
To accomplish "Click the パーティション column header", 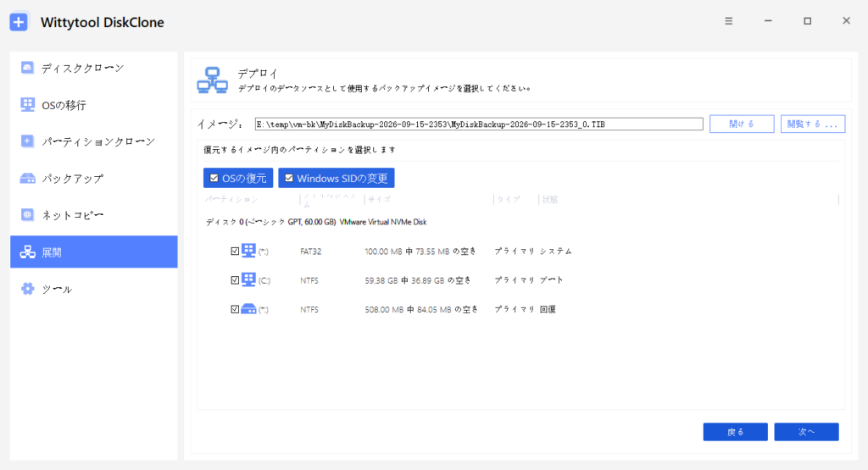I will (x=231, y=200).
